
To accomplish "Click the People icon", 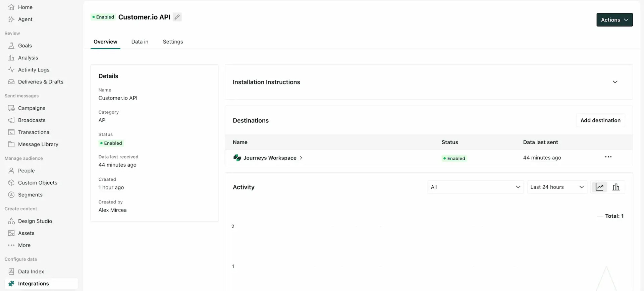I will point(11,171).
